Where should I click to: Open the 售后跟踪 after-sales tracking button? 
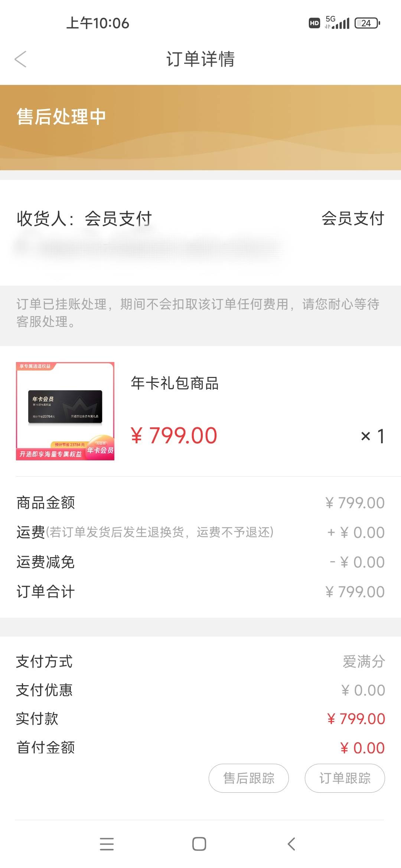[248, 778]
